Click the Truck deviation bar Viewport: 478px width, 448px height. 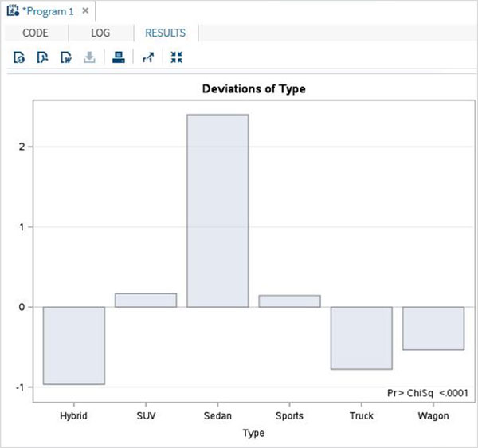click(x=362, y=338)
